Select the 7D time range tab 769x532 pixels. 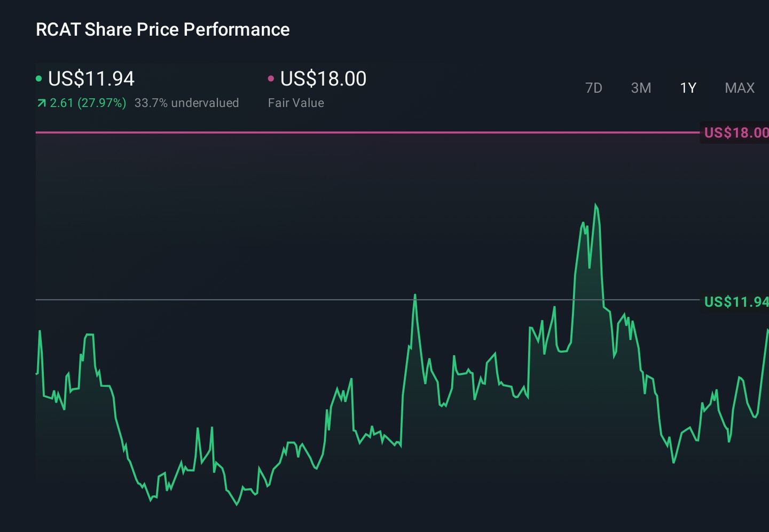pos(593,88)
